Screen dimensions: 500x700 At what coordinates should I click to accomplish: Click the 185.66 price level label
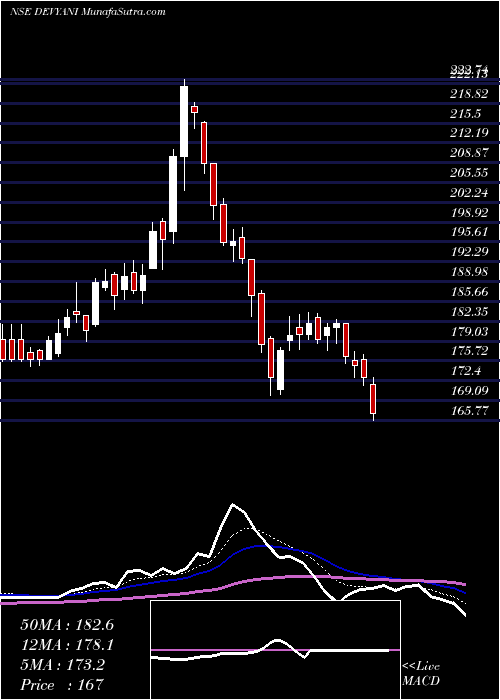pos(469,292)
